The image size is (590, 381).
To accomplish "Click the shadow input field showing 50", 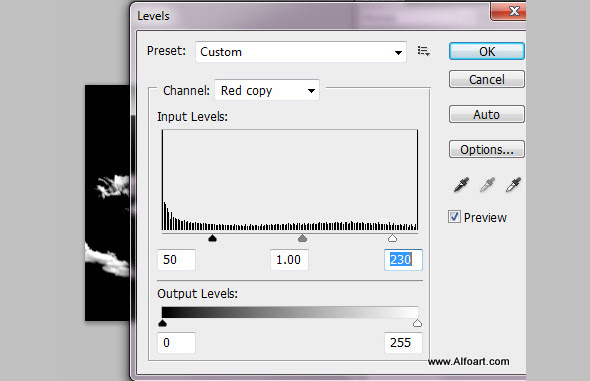I will tap(176, 260).
